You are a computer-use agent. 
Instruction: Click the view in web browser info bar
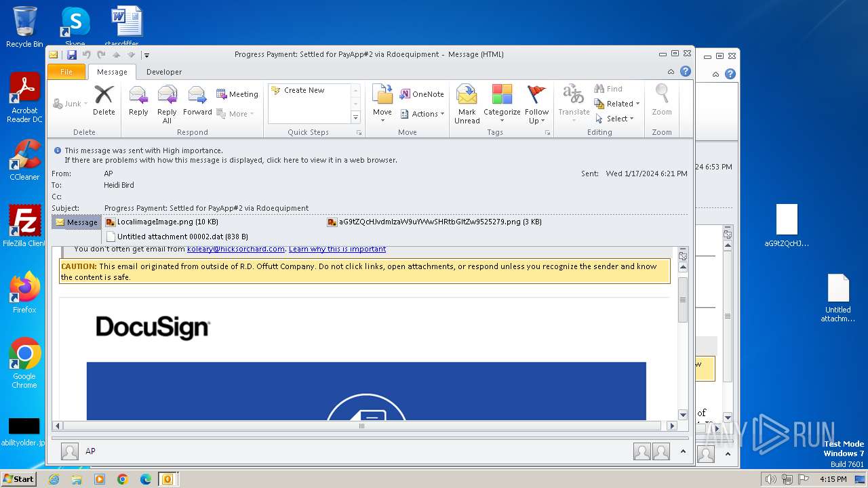tap(231, 160)
